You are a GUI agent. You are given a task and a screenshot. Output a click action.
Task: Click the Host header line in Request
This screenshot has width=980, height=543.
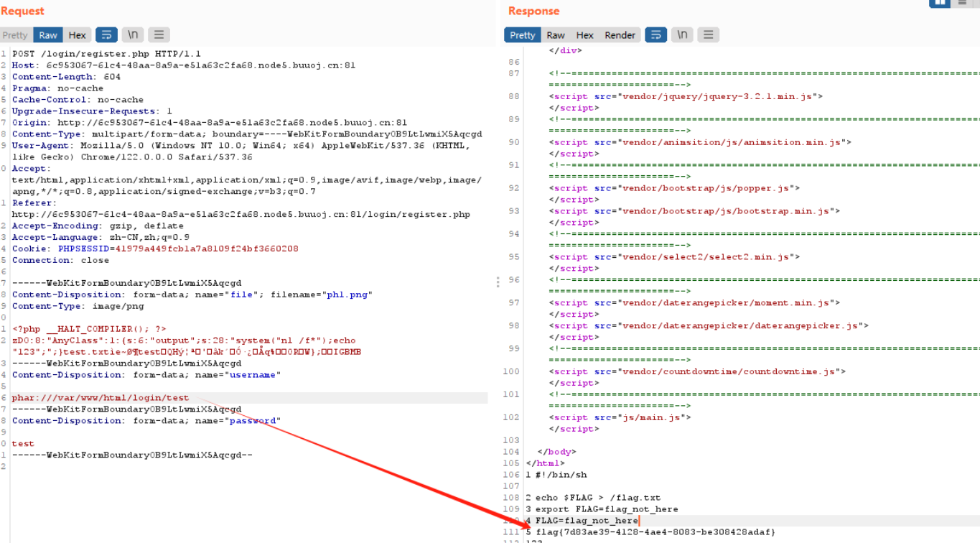tap(184, 65)
